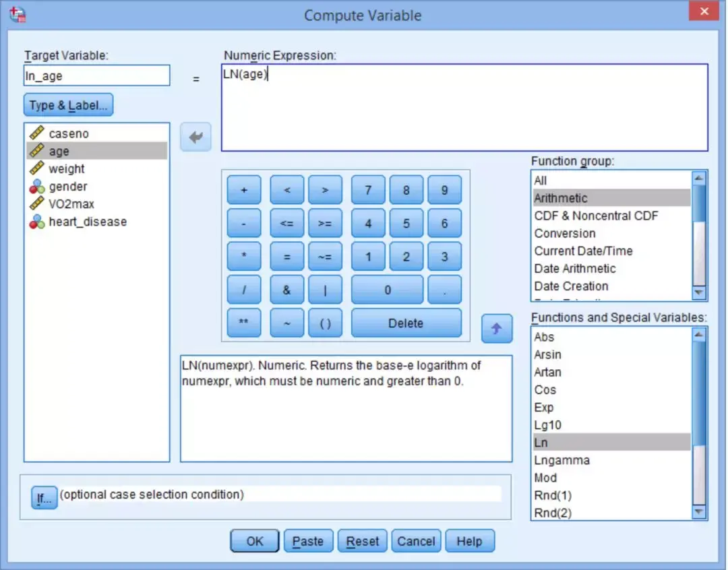Select the Lngamma function
The image size is (728, 570).
click(611, 460)
